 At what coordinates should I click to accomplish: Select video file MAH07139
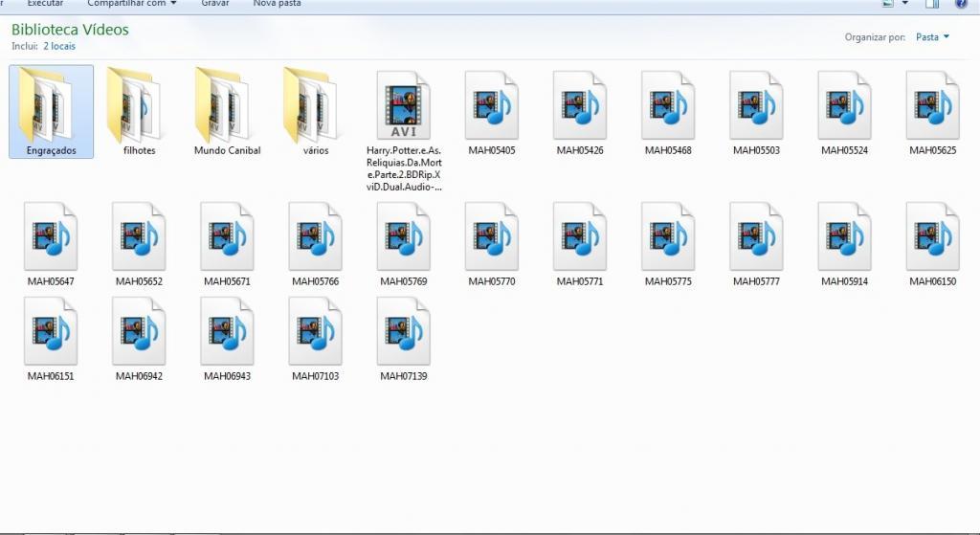[404, 339]
